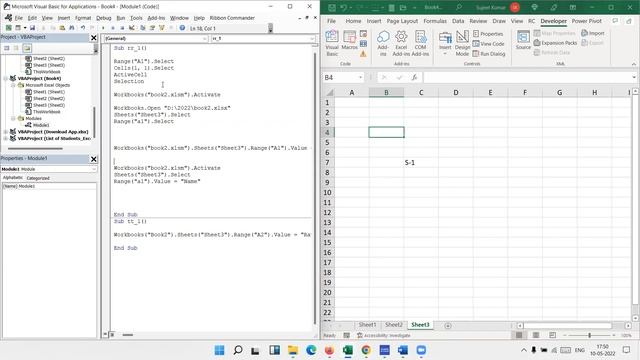Open the Ribbon Commander menu
Screen dimensions: 640x360
[232, 18]
